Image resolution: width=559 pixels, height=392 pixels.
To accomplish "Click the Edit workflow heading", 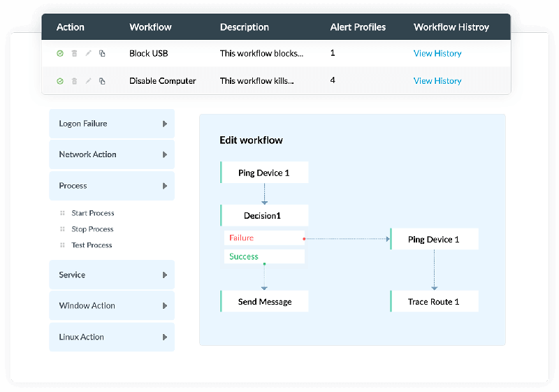I will click(251, 140).
